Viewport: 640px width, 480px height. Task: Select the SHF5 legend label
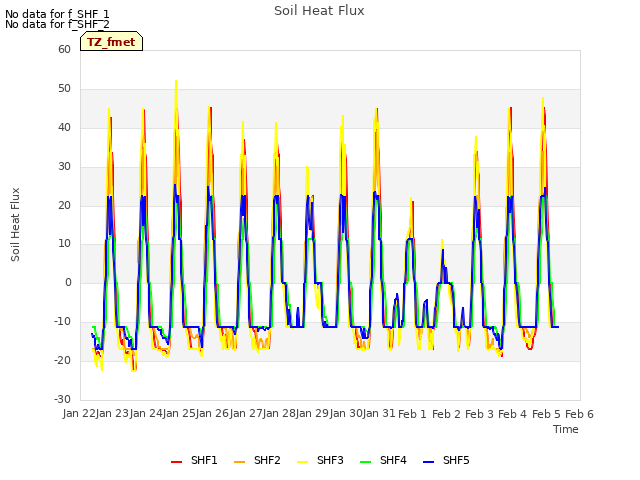coord(456,460)
